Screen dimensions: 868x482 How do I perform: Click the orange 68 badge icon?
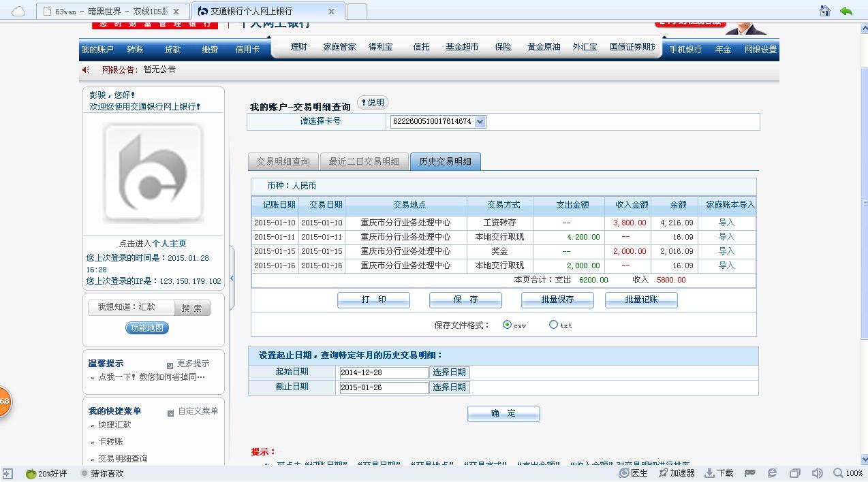point(3,401)
